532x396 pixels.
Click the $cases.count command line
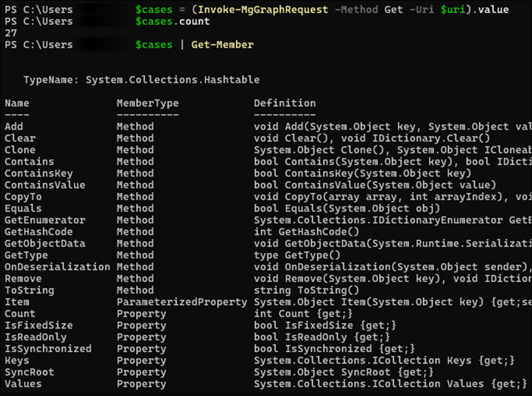pos(173,22)
